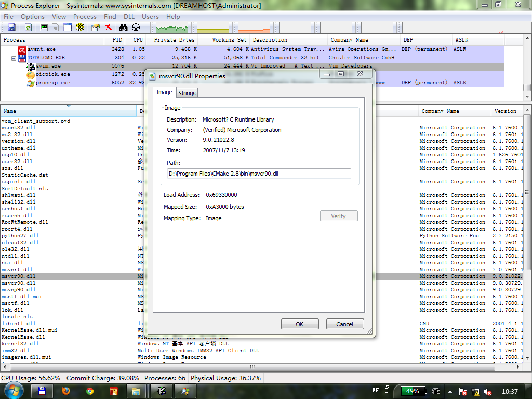Screen dimensions: 532x399
Task: Click the Total Commander taskbar button
Action: coord(42,391)
